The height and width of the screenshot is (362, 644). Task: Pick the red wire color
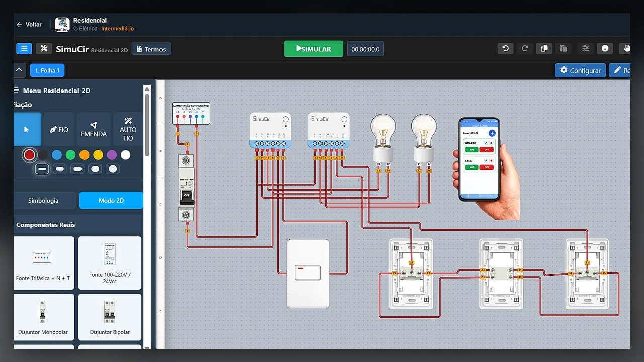pyautogui.click(x=29, y=155)
